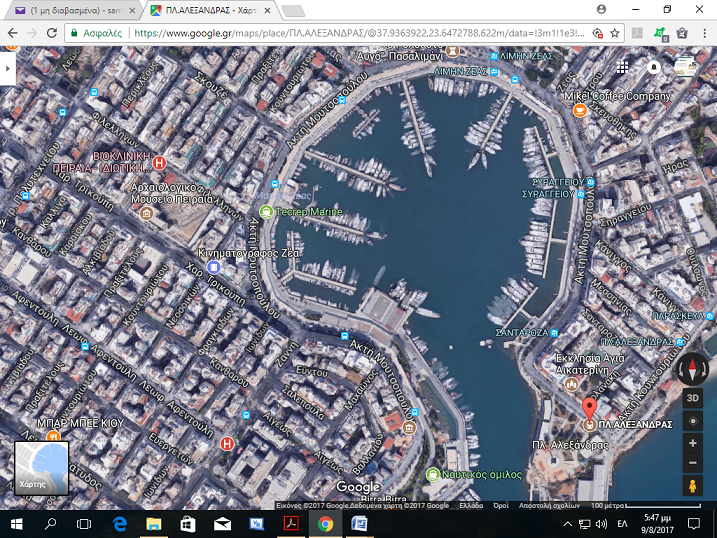Open the Chrome user profile icon
This screenshot has height=538, width=717.
[601, 9]
